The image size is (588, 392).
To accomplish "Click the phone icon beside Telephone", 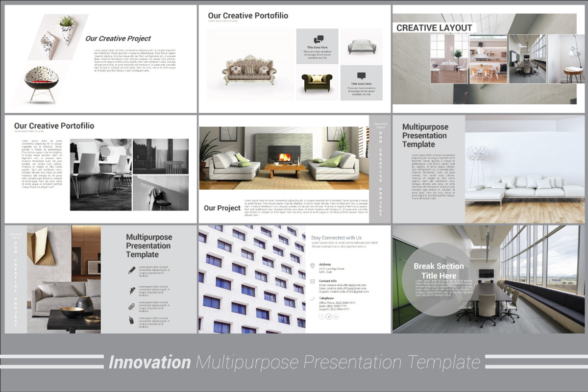I will pos(313,298).
